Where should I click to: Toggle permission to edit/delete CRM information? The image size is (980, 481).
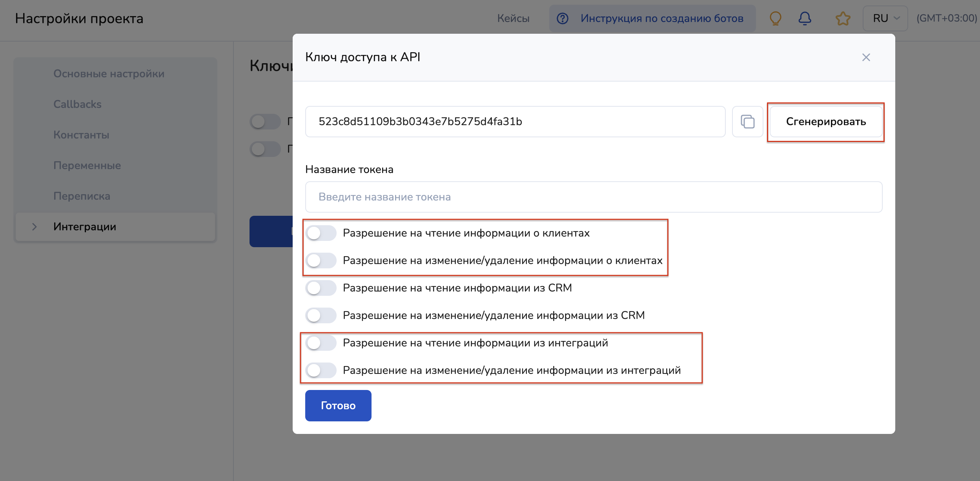[321, 315]
